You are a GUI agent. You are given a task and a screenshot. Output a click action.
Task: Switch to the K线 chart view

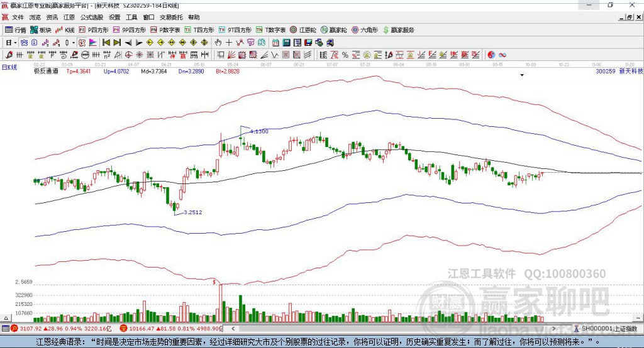click(65, 30)
